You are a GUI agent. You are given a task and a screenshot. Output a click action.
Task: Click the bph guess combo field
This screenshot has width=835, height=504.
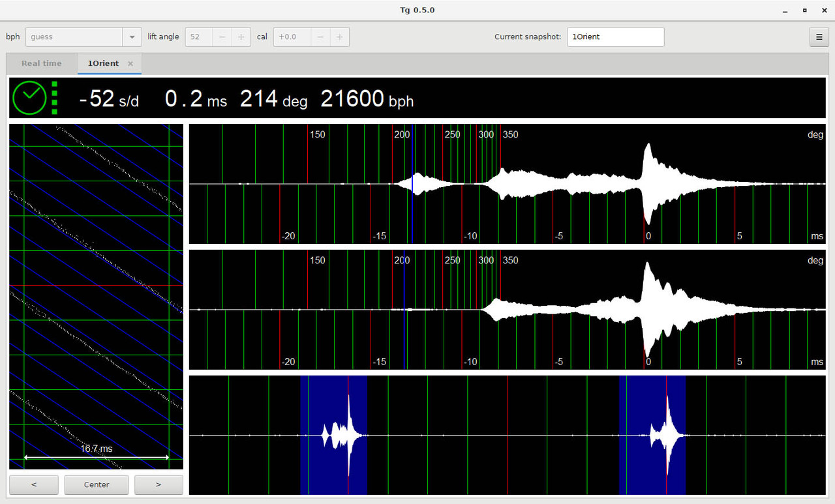(74, 37)
